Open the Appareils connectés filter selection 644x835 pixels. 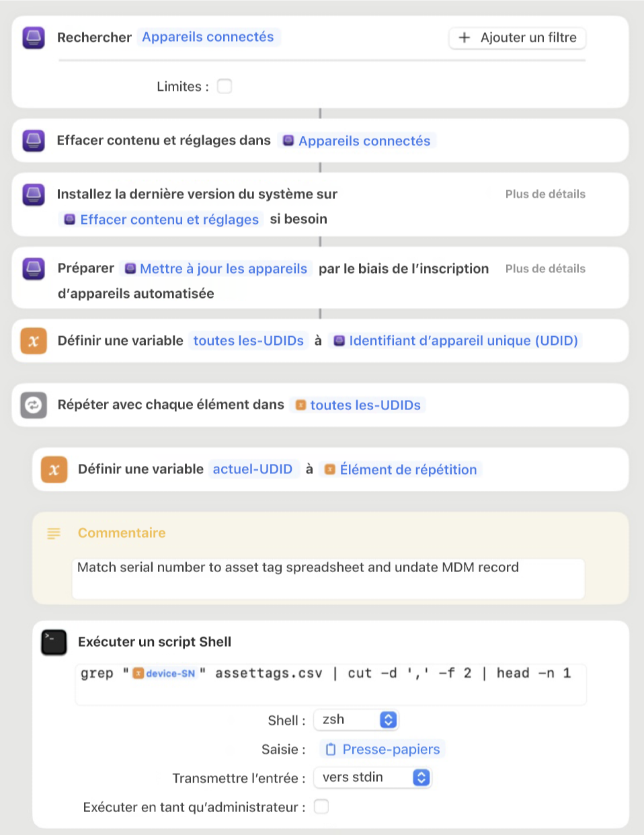coord(208,37)
